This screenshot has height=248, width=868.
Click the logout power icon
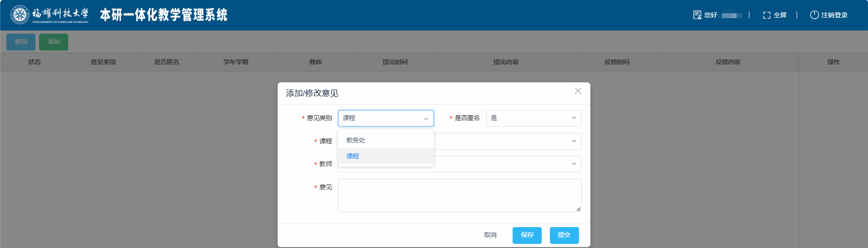(814, 15)
